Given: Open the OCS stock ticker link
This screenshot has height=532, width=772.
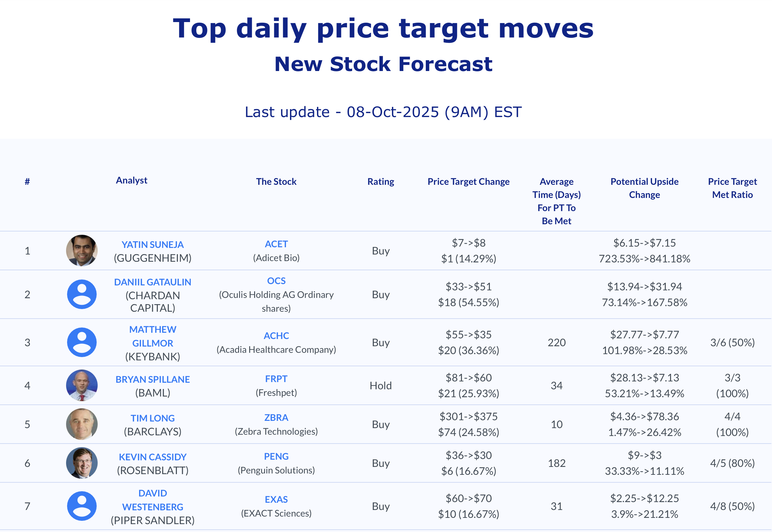Looking at the screenshot, I should 276,281.
